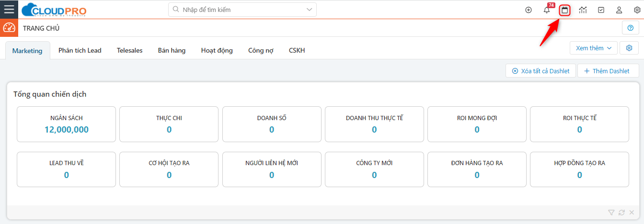Open notifications bell with 74 badge
644x224 pixels.
point(547,10)
